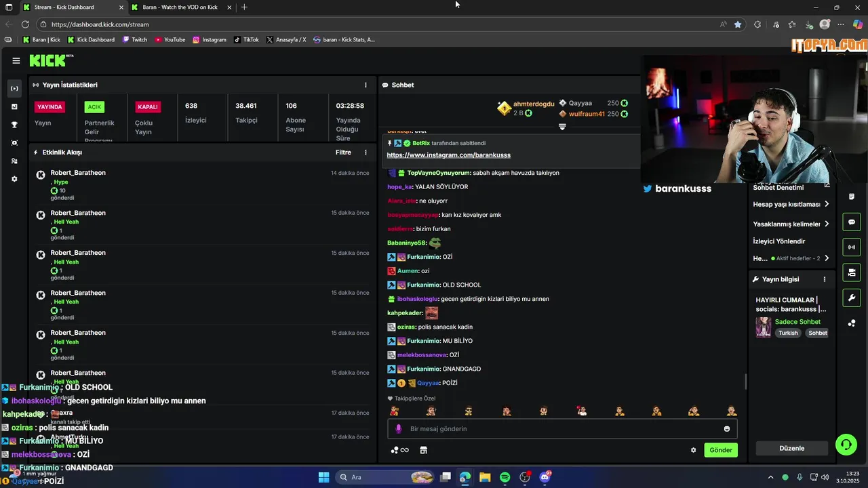Image resolution: width=868 pixels, height=488 pixels.
Task: Pop out Sohbet Denetimi panel
Action: click(x=827, y=186)
